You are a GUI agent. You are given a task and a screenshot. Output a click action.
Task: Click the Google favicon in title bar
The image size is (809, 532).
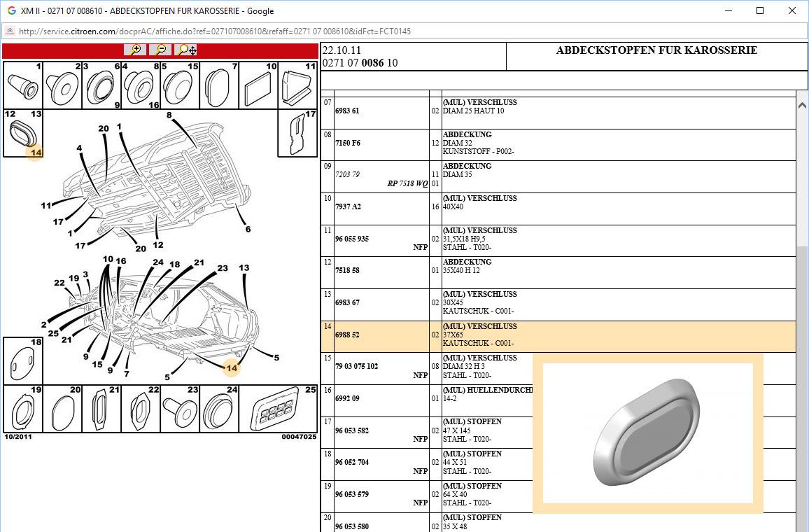click(11, 10)
